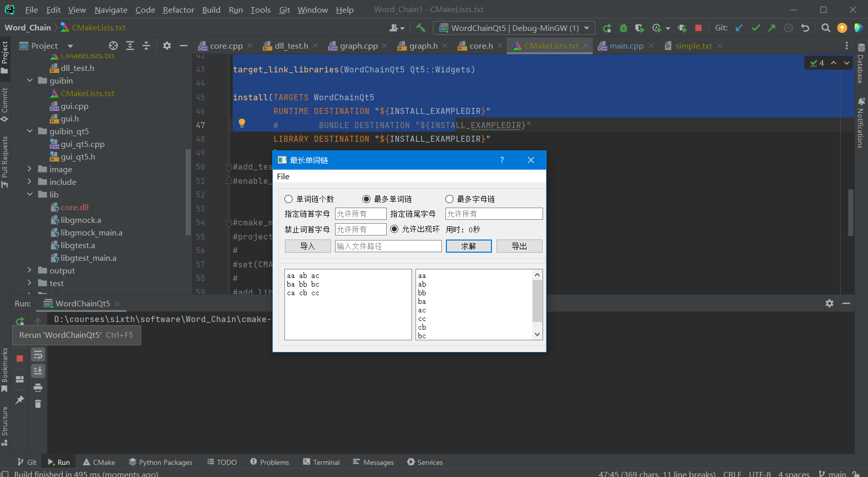
Task: Open Search Everywhere magnifier icon
Action: [825, 28]
